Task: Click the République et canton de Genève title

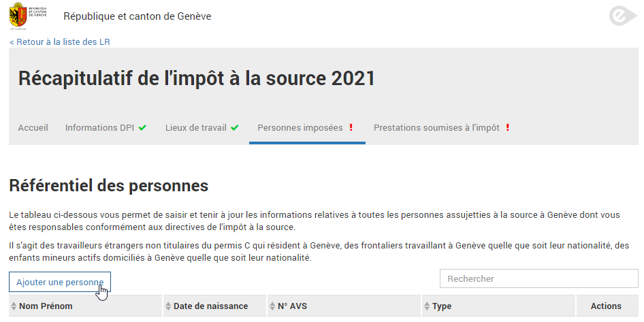Action: (138, 16)
